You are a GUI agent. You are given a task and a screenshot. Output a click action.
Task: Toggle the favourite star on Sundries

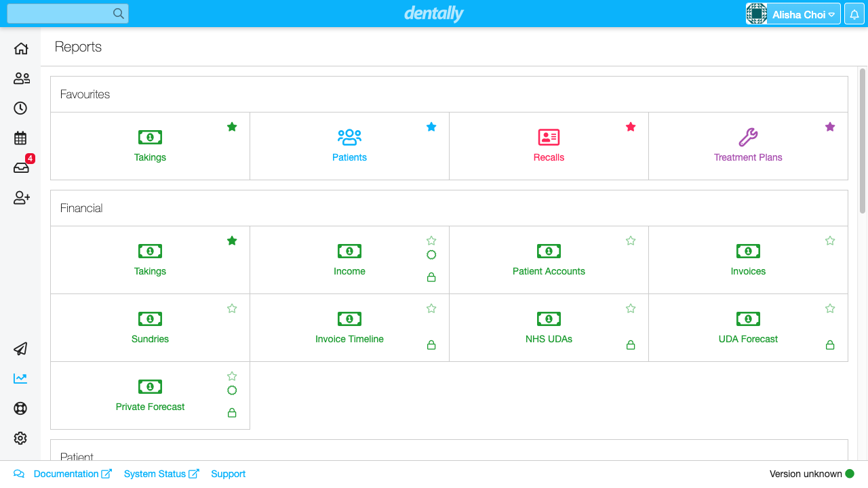point(232,308)
